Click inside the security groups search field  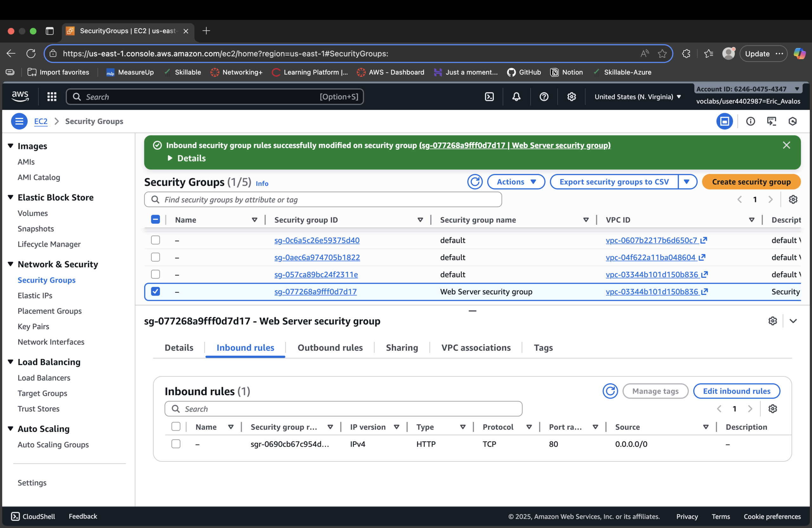pos(323,199)
